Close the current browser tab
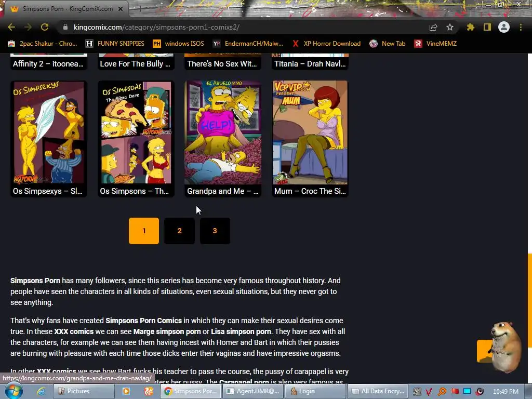 (121, 9)
